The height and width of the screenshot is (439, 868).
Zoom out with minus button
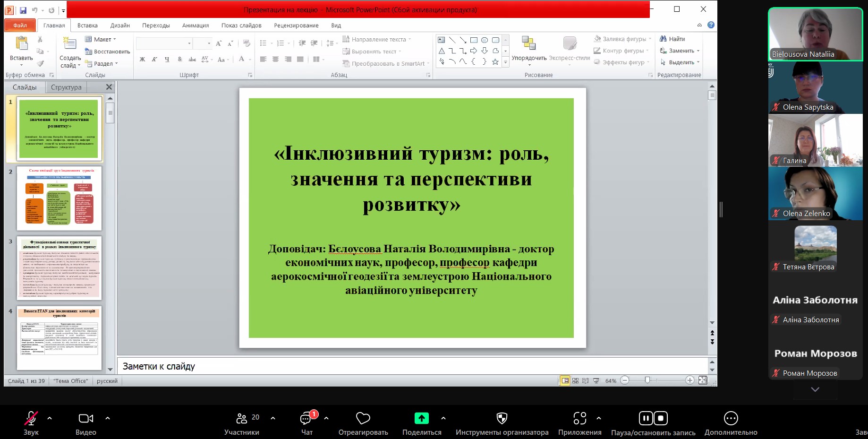625,380
